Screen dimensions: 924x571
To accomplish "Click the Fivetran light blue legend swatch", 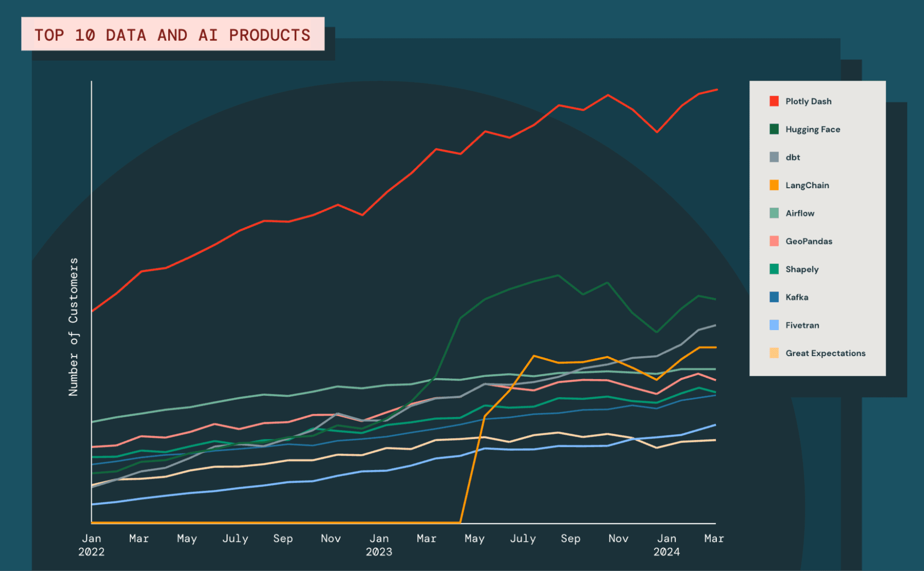I will tap(774, 325).
